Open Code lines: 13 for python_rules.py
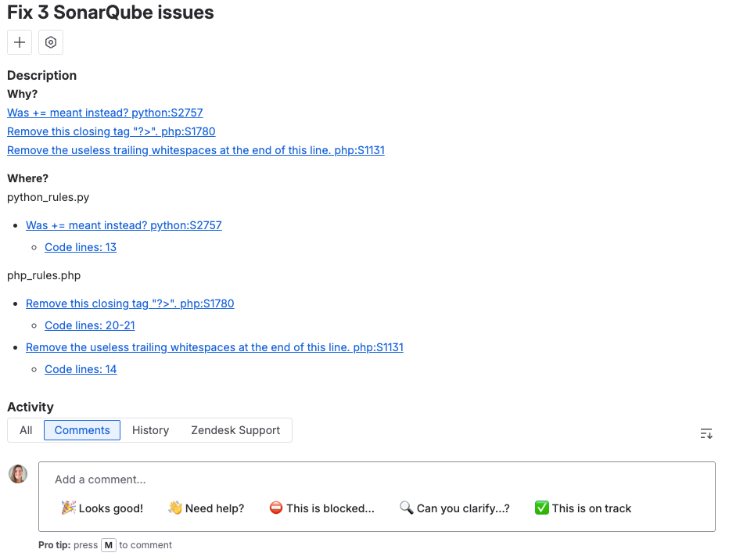The height and width of the screenshot is (560, 729). (80, 246)
